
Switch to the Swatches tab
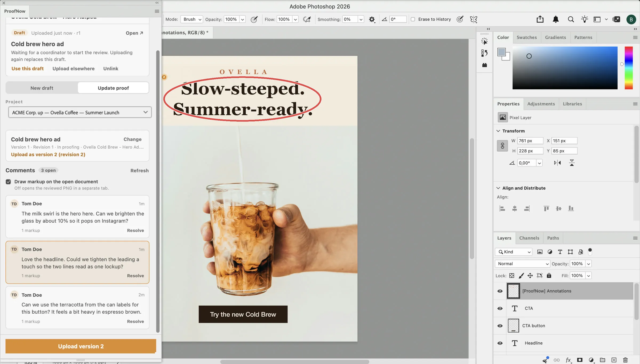tap(527, 37)
